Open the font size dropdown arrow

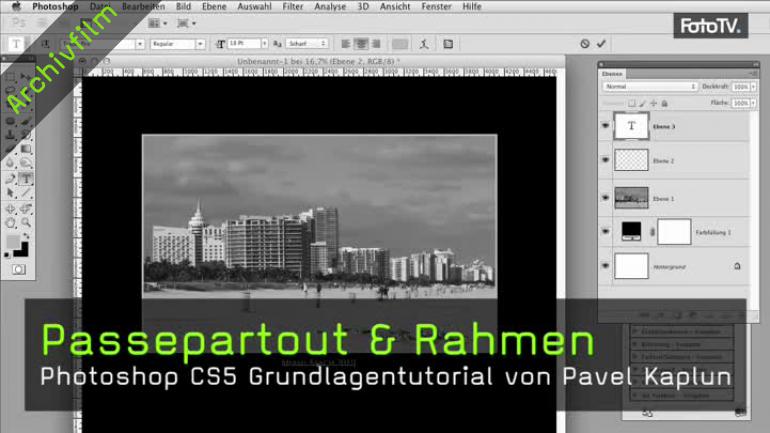265,44
